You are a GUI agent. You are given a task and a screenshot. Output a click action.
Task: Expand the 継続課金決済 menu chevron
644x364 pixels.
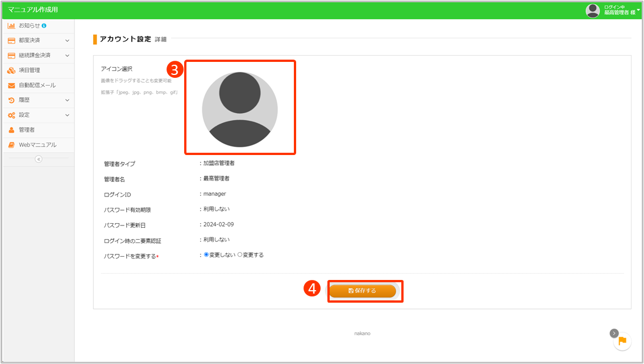(x=67, y=56)
